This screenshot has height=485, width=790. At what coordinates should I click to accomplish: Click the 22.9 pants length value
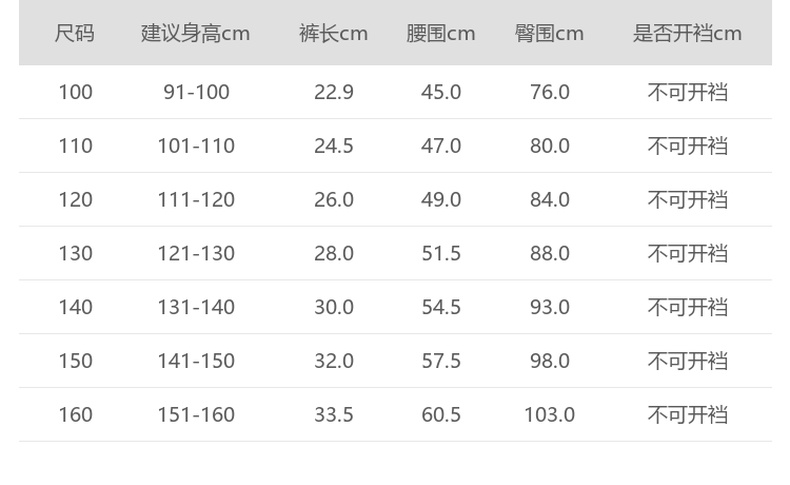[x=334, y=93]
